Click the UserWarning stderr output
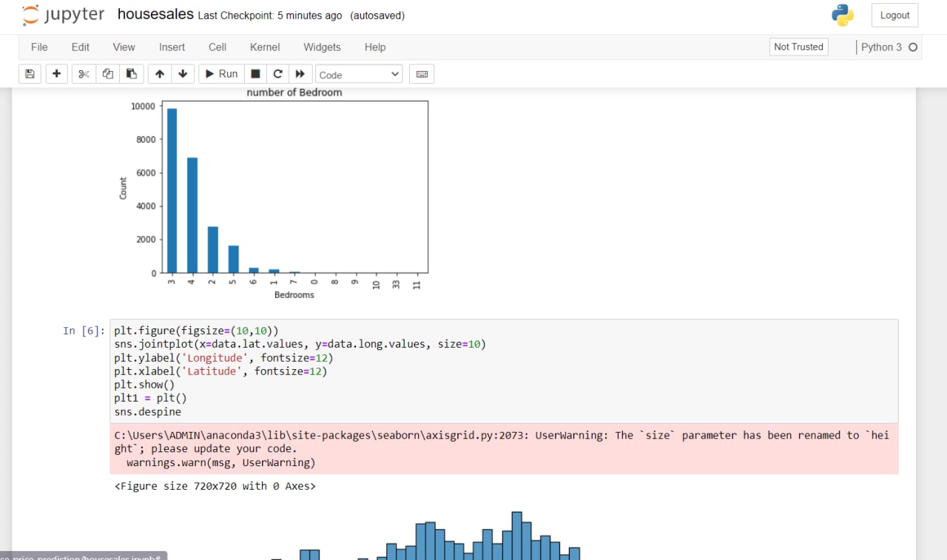 [x=504, y=449]
